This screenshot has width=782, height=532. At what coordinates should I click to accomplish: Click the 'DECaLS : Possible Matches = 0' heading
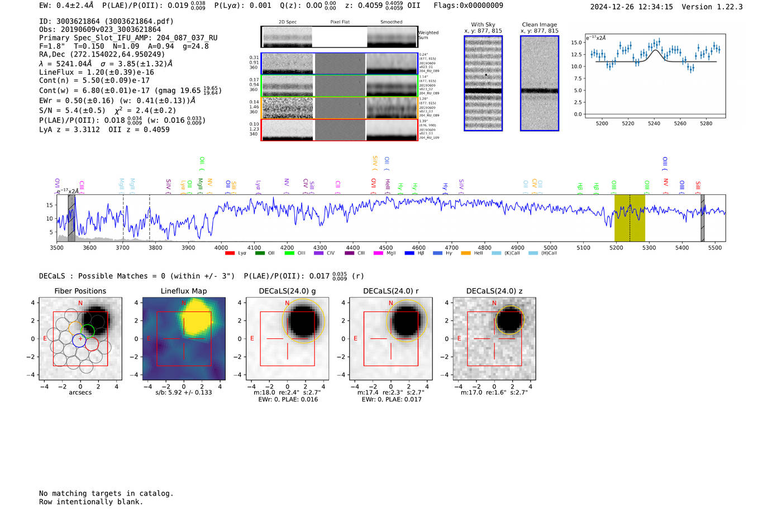click(137, 276)
